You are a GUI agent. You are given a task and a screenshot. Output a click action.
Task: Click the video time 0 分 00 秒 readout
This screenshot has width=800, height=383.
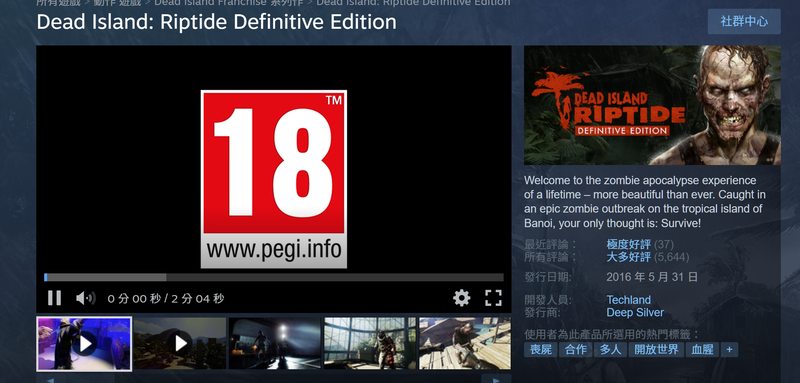pyautogui.click(x=135, y=298)
